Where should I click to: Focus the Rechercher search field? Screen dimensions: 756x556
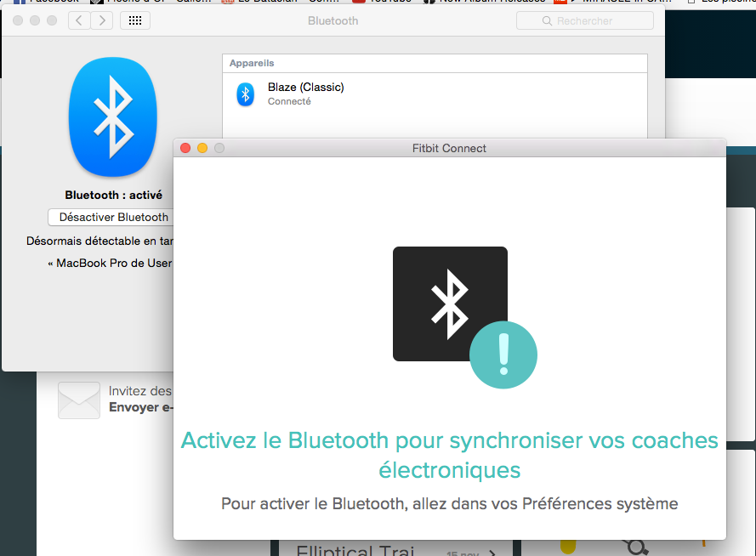[585, 20]
